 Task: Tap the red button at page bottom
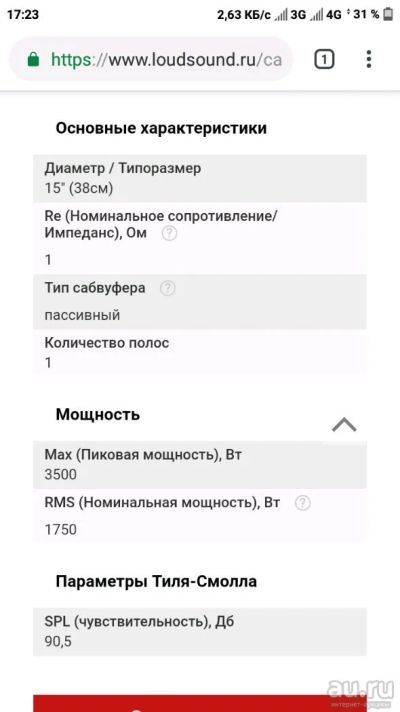click(x=200, y=703)
